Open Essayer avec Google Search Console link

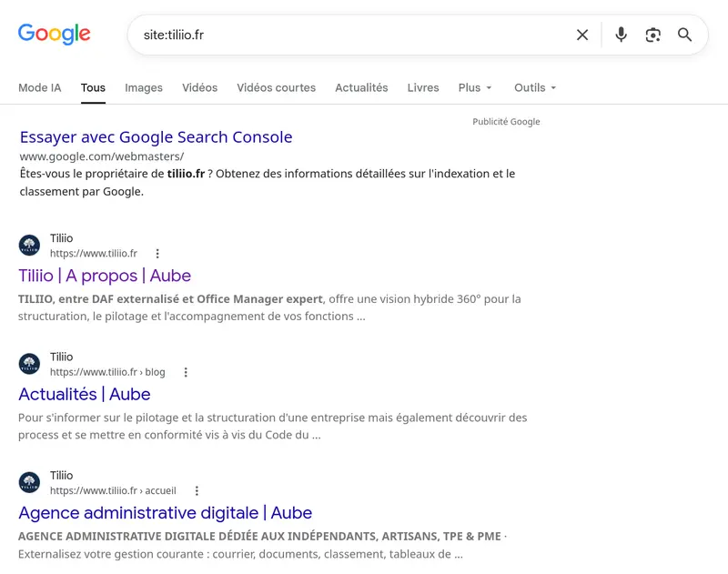[156, 137]
